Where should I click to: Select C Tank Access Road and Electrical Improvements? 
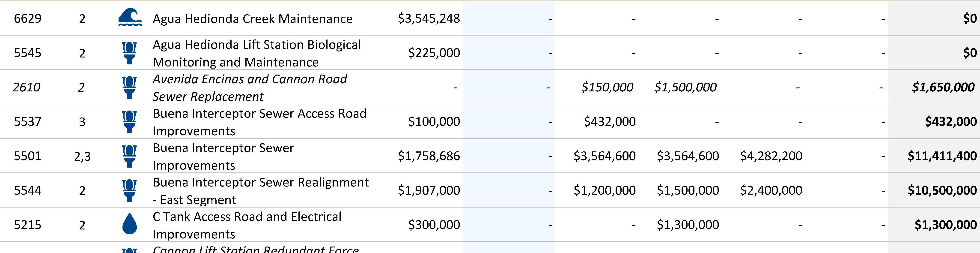[247, 225]
